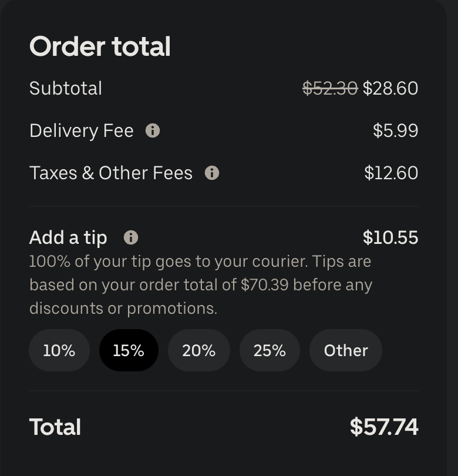This screenshot has width=458, height=476.
Task: Click the Subtotal label
Action: pyautogui.click(x=66, y=88)
